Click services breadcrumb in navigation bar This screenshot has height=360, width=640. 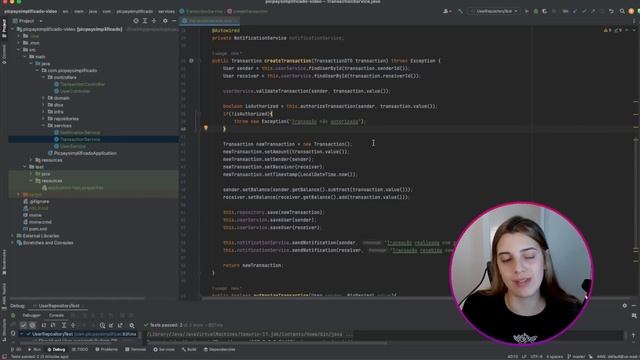coord(166,11)
